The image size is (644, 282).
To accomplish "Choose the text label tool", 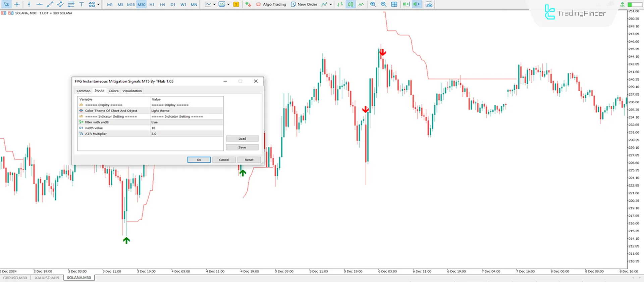I will pyautogui.click(x=81, y=4).
